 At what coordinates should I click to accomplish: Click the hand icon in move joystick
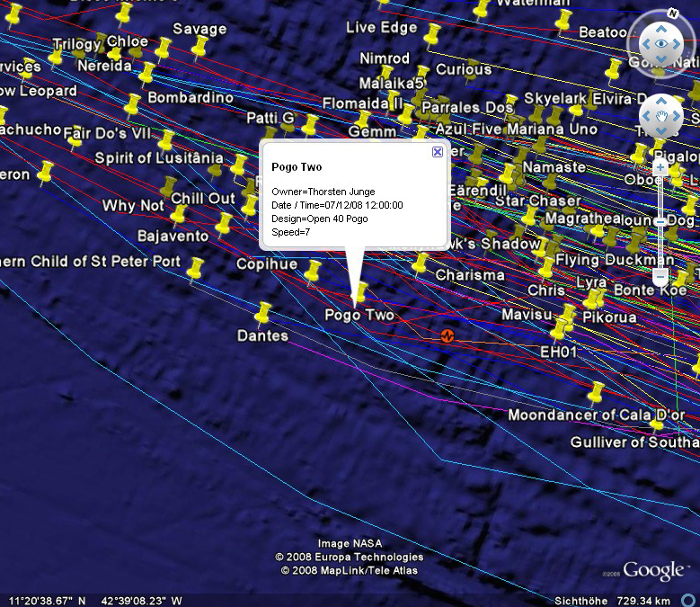click(x=661, y=116)
